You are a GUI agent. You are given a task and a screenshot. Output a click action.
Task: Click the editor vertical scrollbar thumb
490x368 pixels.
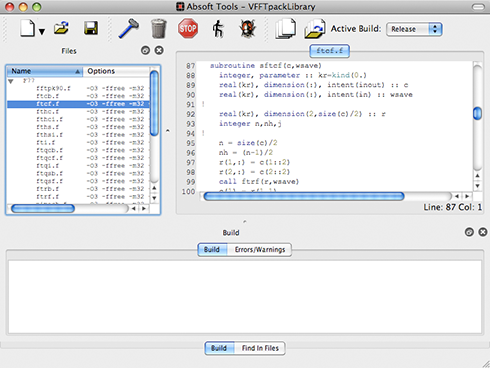tap(477, 113)
